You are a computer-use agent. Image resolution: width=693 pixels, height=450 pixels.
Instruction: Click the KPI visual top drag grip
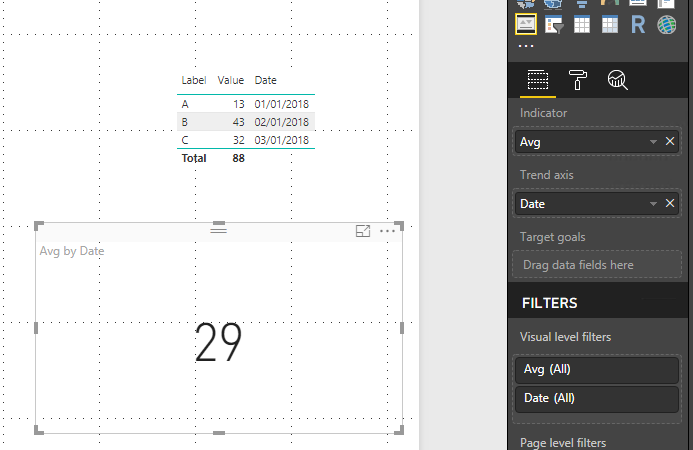218,230
